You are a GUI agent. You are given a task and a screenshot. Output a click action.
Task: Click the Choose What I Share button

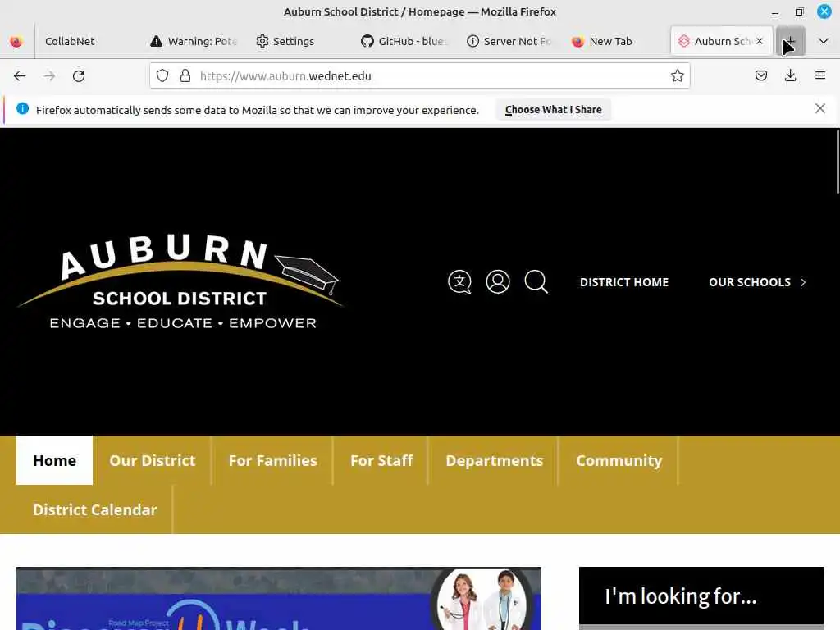(x=554, y=110)
